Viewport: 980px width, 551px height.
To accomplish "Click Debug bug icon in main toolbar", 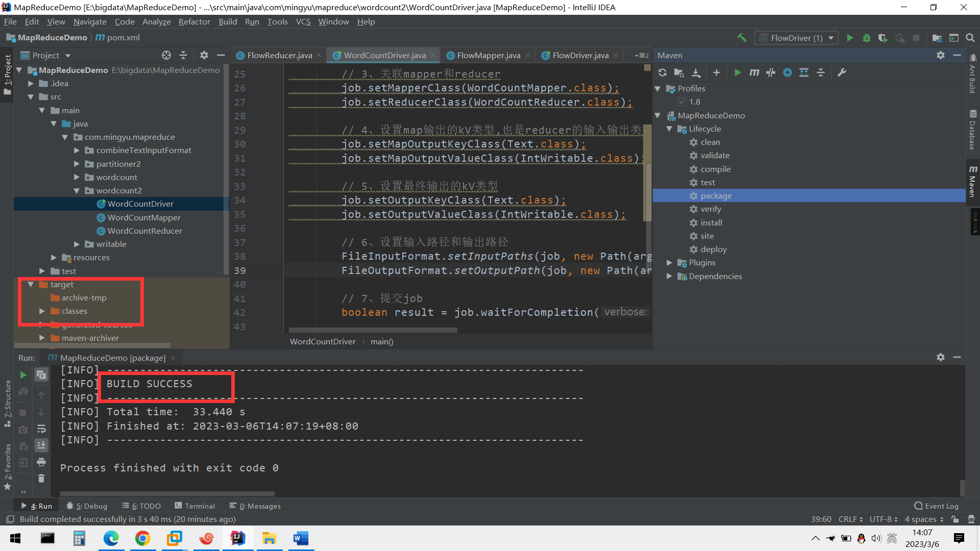I will tap(866, 38).
